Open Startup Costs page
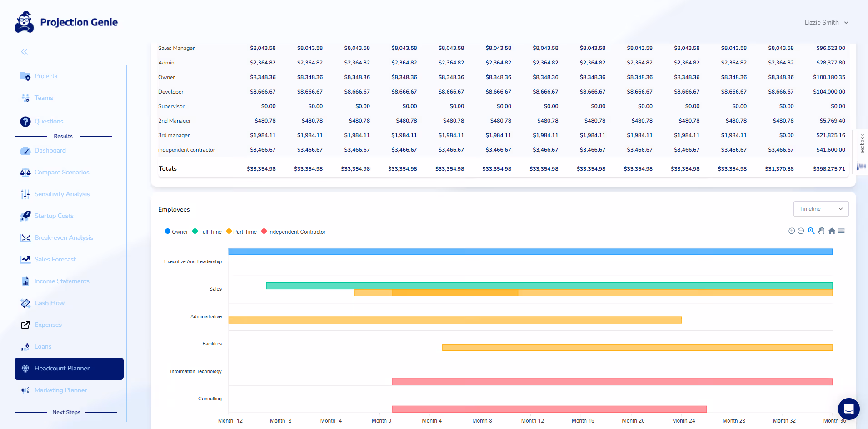This screenshot has width=868, height=429. tap(54, 216)
